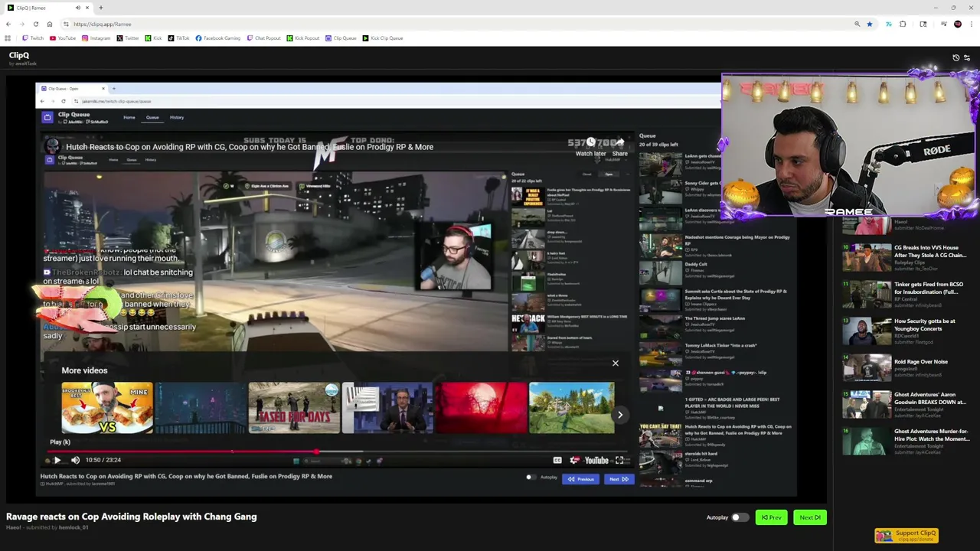
Task: Open ClipQ settings sliders icon
Action: [966, 57]
